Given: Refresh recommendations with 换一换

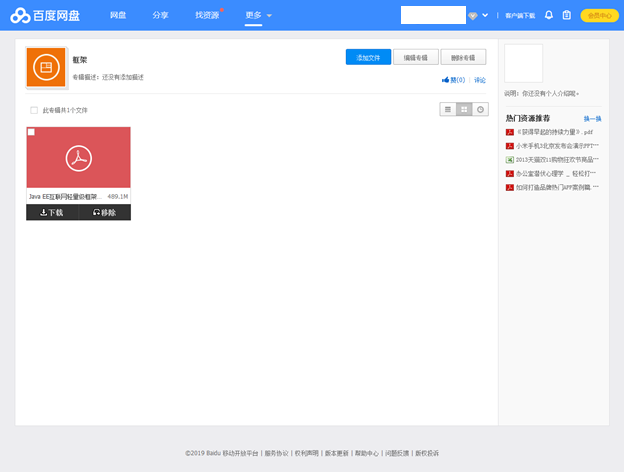Looking at the screenshot, I should tap(592, 119).
